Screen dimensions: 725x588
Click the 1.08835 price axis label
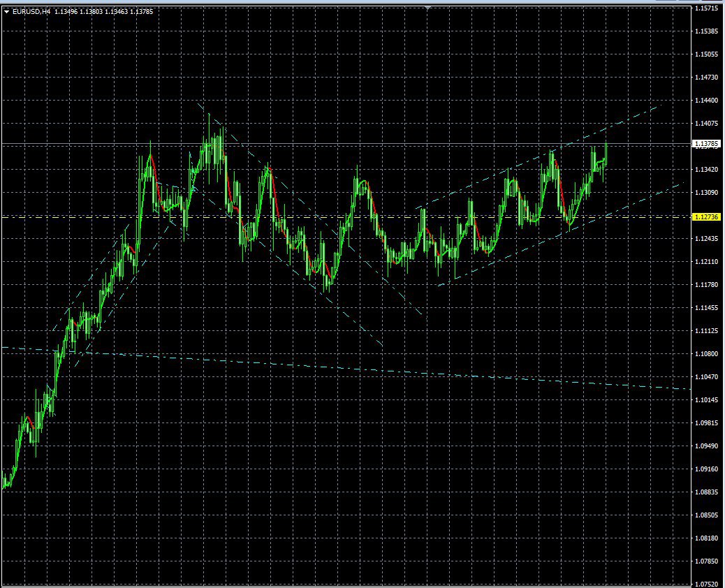(x=707, y=492)
